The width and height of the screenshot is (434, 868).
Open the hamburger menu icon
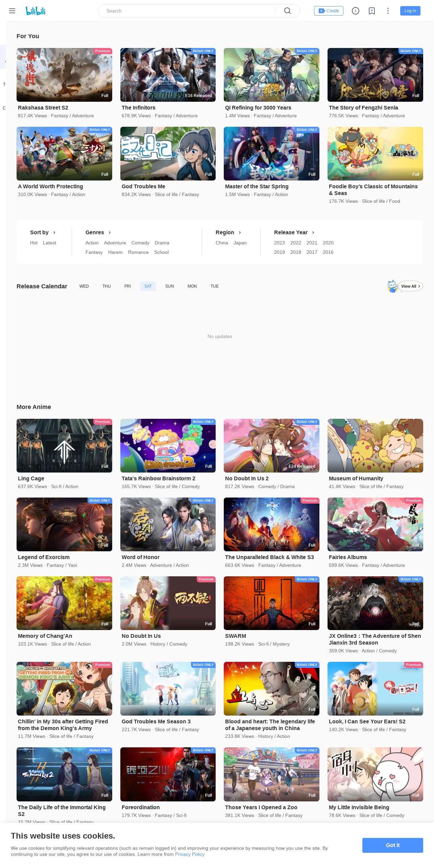[12, 11]
